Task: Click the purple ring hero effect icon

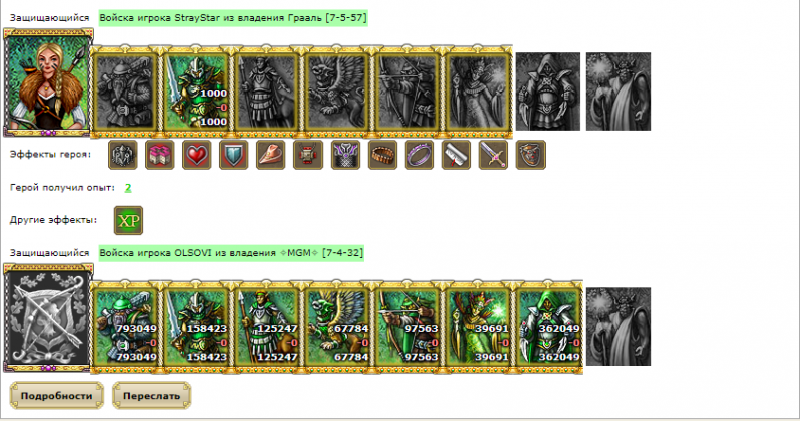Action: coord(419,155)
